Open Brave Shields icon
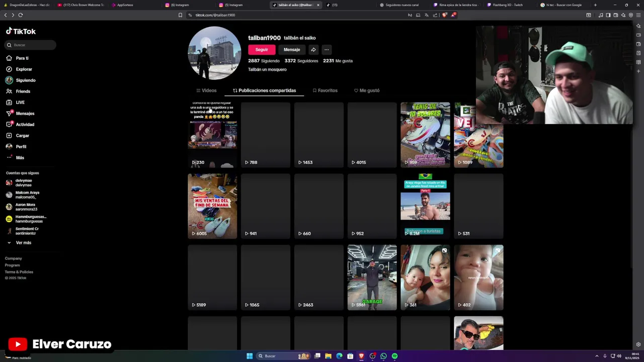 pos(444,15)
